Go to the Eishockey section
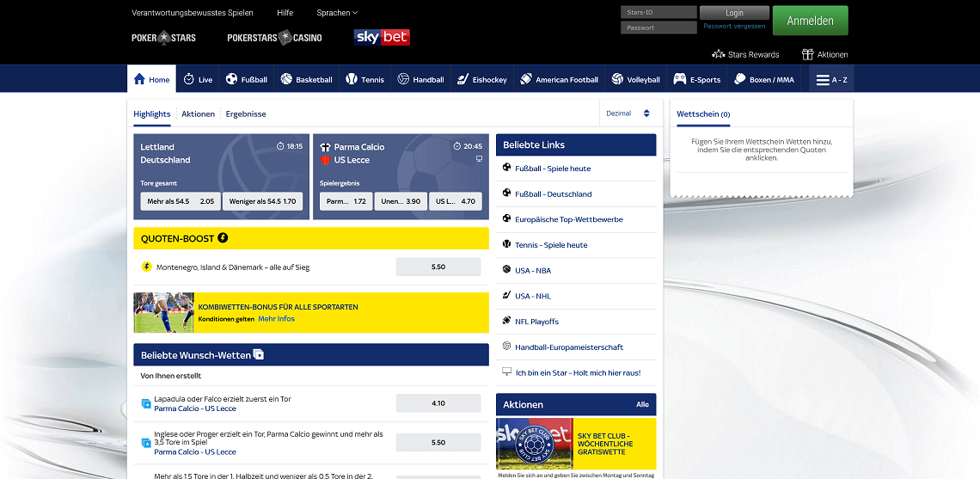This screenshot has width=980, height=479. pos(482,79)
